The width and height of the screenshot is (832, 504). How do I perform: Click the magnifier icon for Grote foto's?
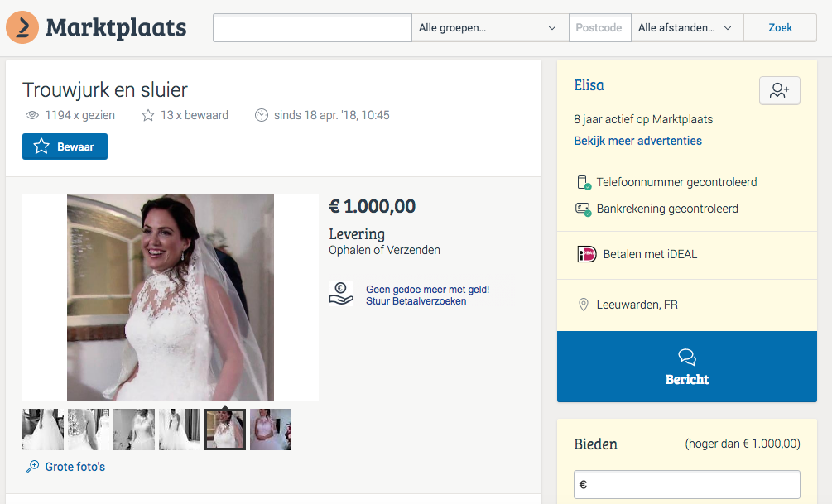(x=32, y=467)
